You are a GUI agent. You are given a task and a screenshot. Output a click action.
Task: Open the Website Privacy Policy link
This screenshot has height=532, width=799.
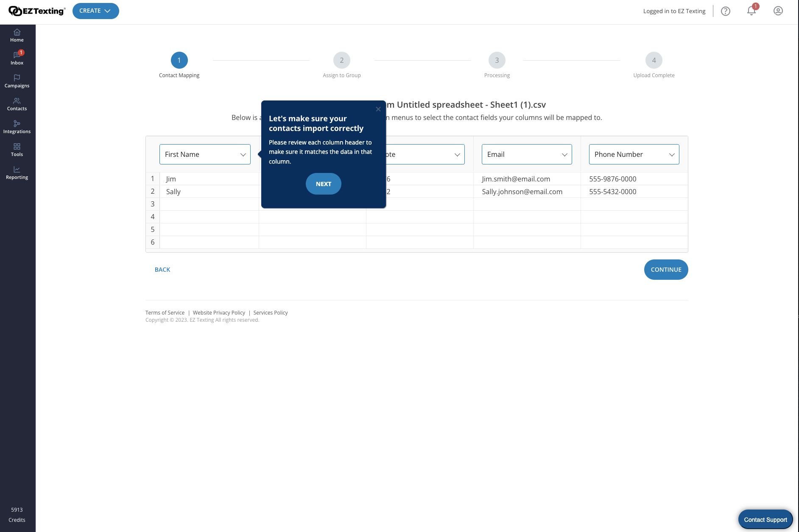click(219, 313)
